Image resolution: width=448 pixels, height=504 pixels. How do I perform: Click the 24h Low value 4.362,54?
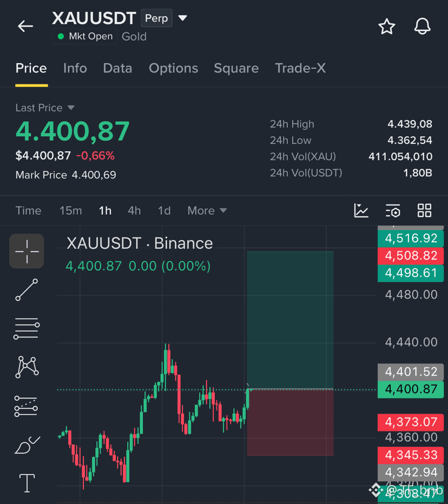[410, 140]
